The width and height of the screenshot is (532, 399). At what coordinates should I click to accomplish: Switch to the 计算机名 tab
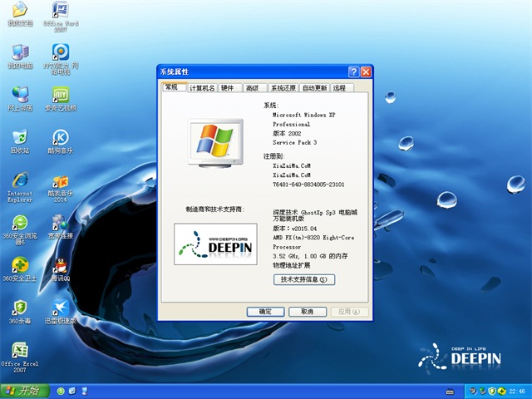[x=202, y=87]
